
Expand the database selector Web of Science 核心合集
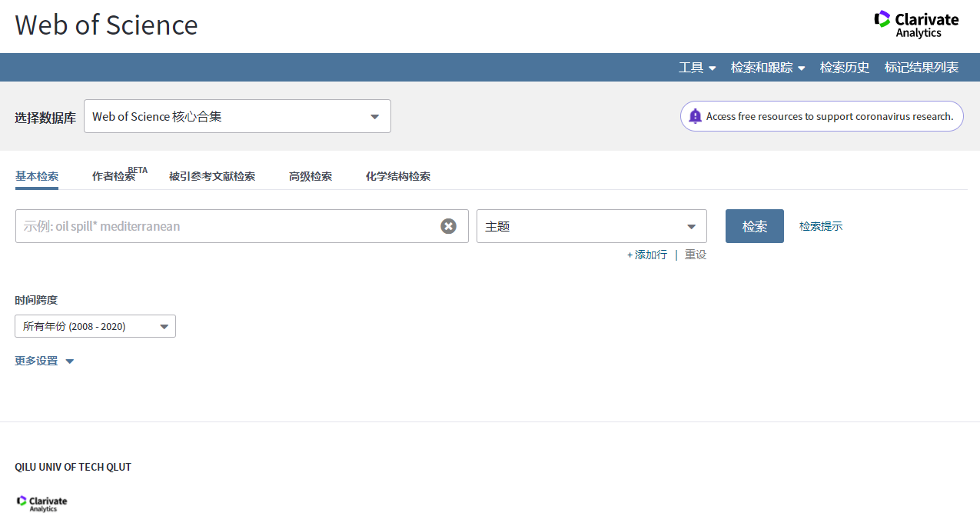pos(237,116)
